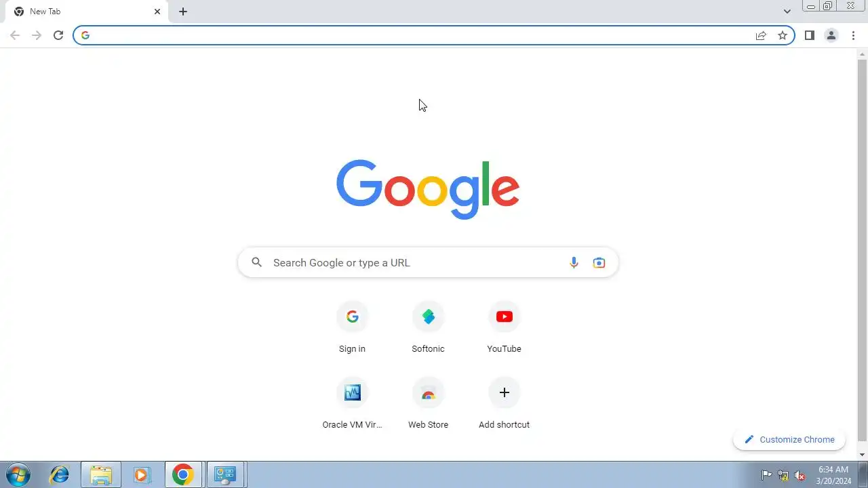Click the Google icon in the address bar
The height and width of the screenshot is (488, 868).
(x=85, y=35)
